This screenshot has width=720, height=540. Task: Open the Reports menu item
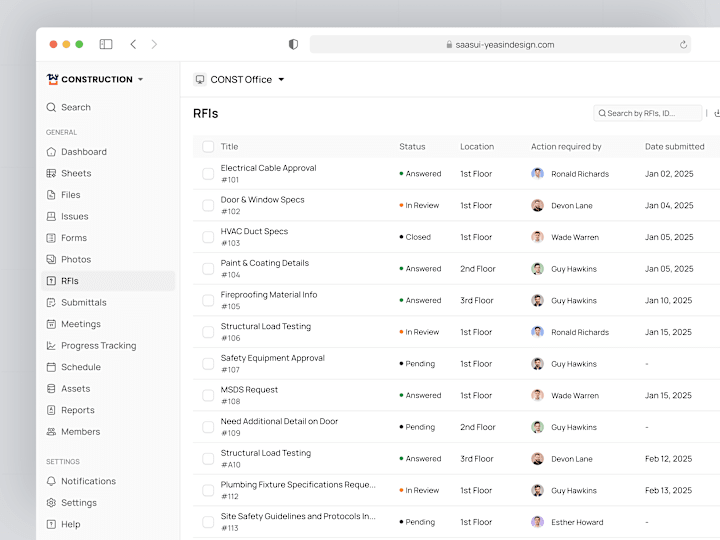108,411
